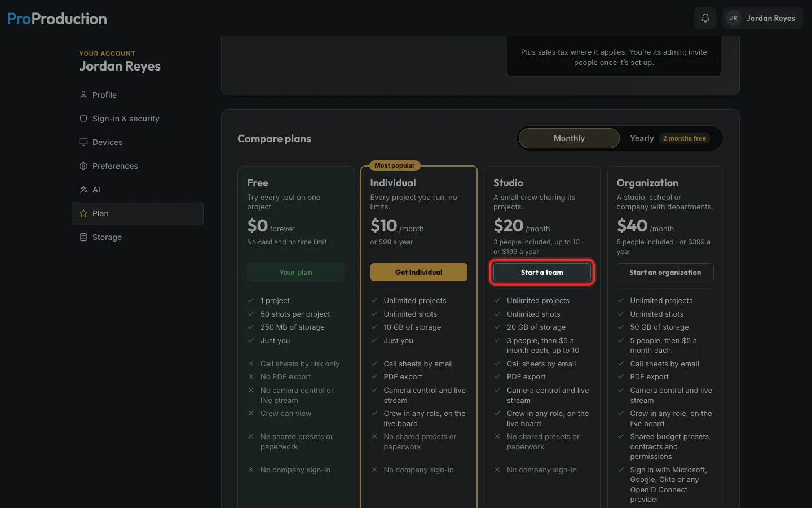812x508 pixels.
Task: Click the Preferences gear icon
Action: [x=83, y=166]
